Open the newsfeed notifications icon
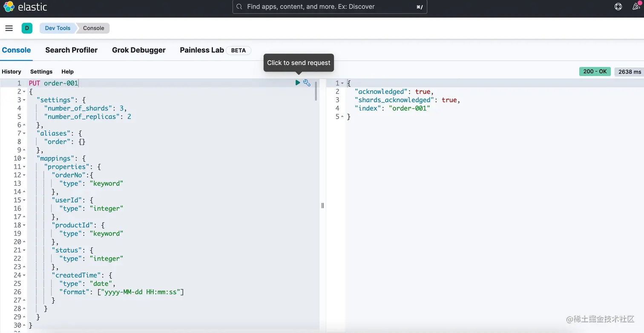Image resolution: width=644 pixels, height=333 pixels. point(636,6)
